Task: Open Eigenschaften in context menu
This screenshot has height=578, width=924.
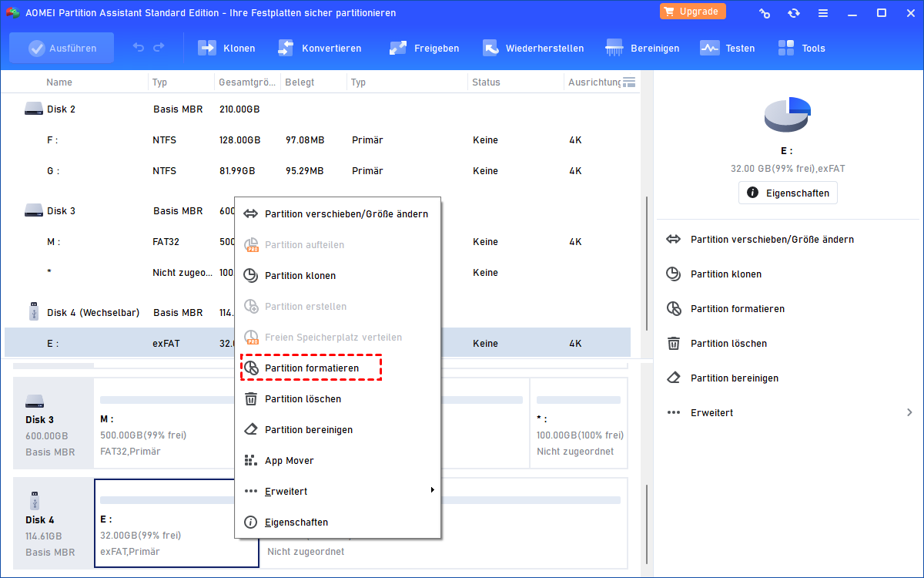Action: pyautogui.click(x=337, y=522)
